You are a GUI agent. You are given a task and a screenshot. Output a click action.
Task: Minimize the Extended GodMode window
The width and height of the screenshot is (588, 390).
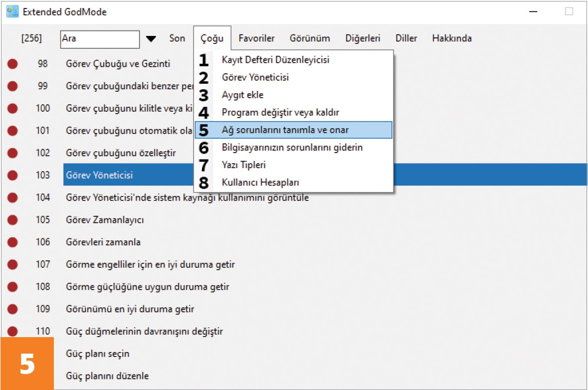(x=533, y=11)
